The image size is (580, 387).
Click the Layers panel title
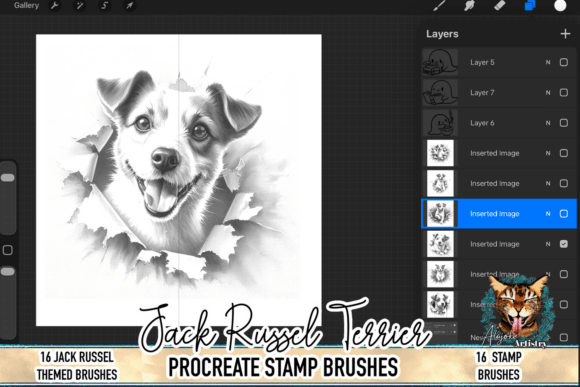[442, 34]
